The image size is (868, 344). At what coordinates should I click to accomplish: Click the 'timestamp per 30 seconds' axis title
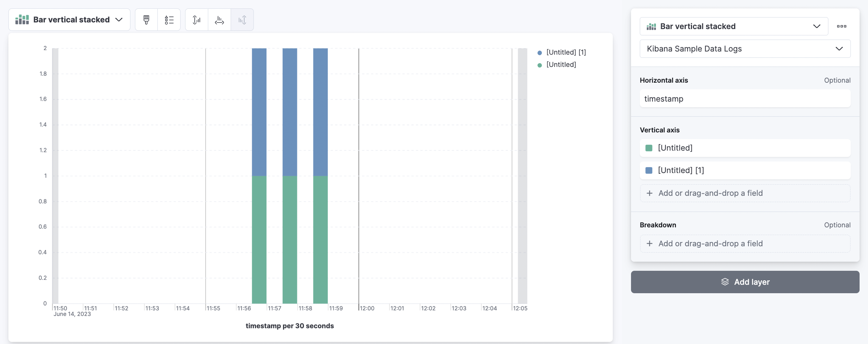point(290,326)
